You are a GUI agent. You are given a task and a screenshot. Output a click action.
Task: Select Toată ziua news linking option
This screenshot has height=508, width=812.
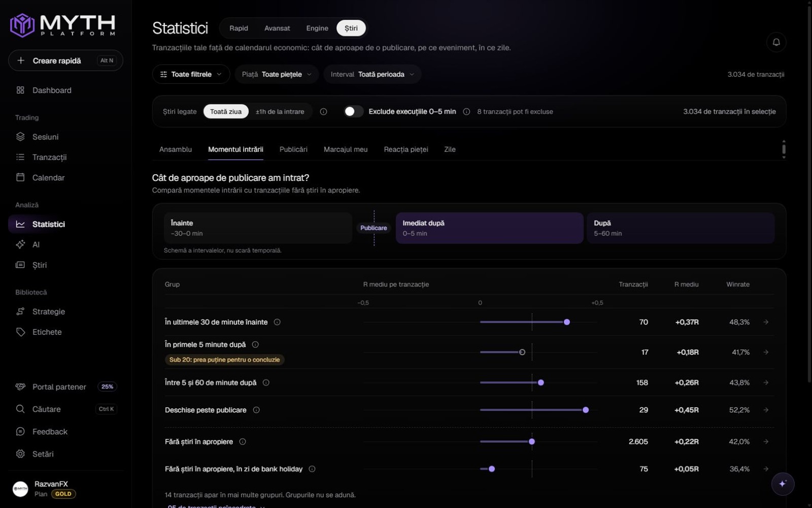click(x=226, y=112)
